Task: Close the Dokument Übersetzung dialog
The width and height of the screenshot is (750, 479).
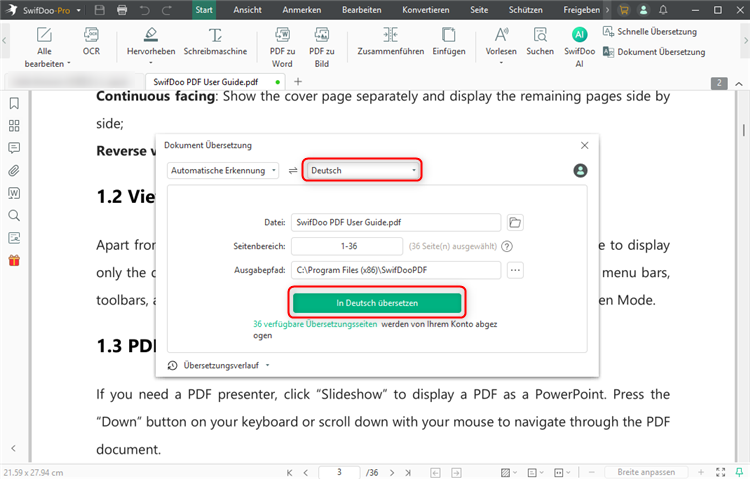Action: pos(584,145)
